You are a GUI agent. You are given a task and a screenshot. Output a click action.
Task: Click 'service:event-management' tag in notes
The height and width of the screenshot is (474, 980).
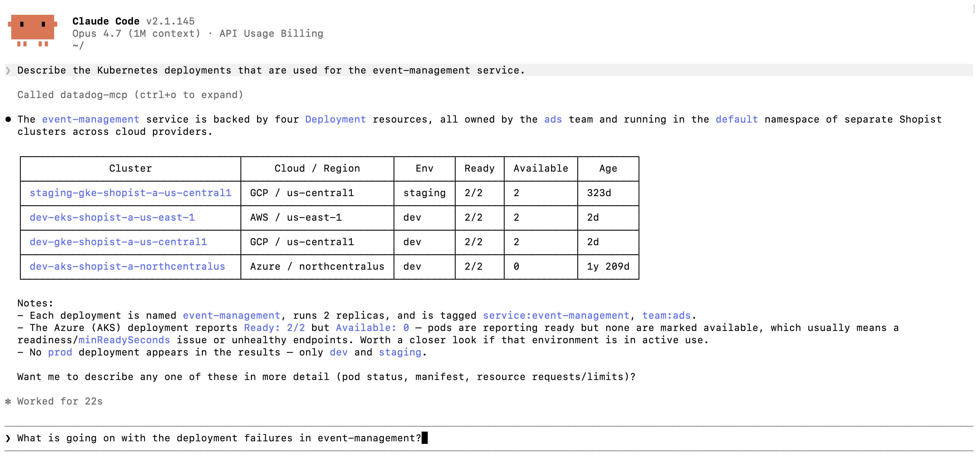coord(556,316)
